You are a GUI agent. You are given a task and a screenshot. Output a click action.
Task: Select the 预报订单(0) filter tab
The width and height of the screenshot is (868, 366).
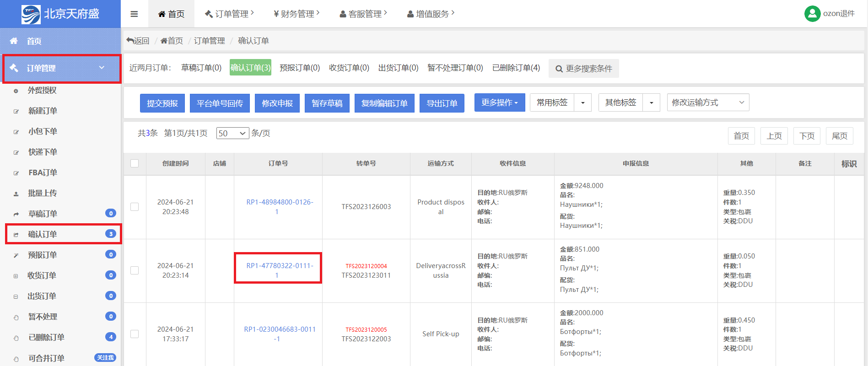click(300, 68)
